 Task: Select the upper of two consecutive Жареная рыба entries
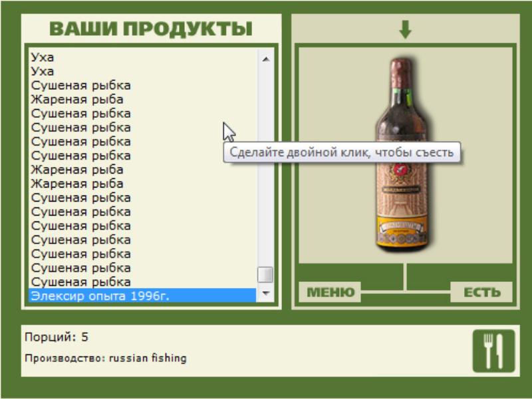tap(142, 170)
